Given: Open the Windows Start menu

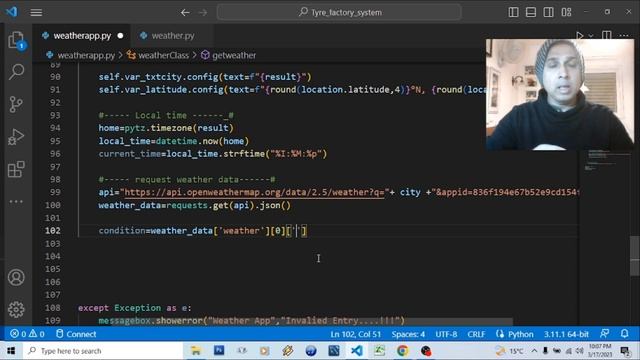Looking at the screenshot, I should click(11, 351).
